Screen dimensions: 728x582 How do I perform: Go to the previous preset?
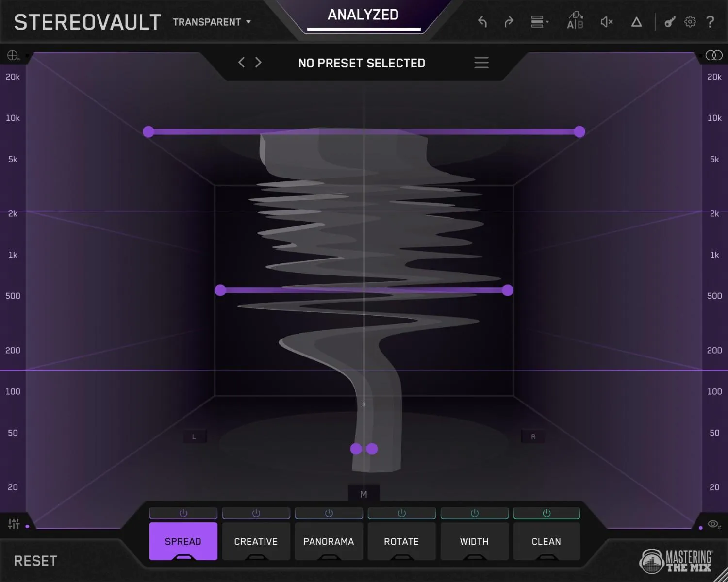(x=241, y=62)
